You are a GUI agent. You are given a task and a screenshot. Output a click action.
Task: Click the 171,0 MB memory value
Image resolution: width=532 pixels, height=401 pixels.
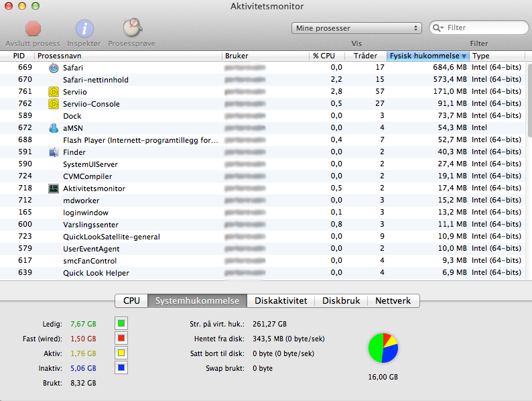[450, 91]
